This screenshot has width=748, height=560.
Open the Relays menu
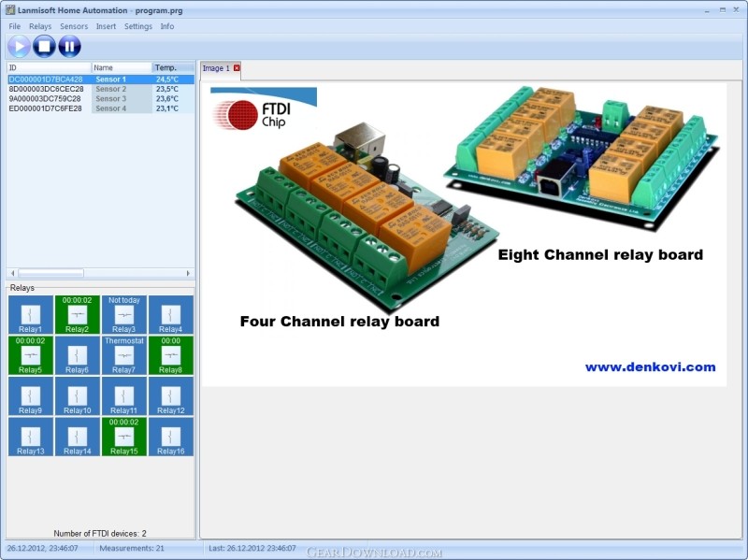click(40, 26)
